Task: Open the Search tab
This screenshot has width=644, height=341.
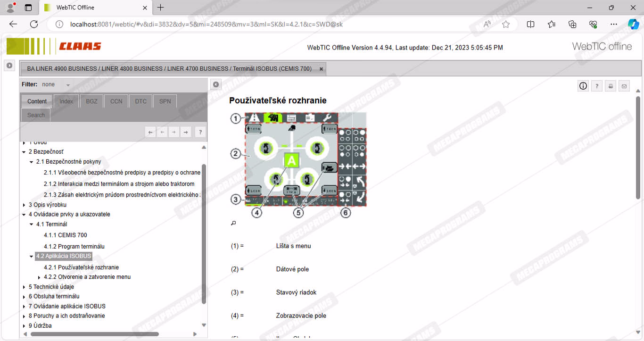Action: coord(36,115)
